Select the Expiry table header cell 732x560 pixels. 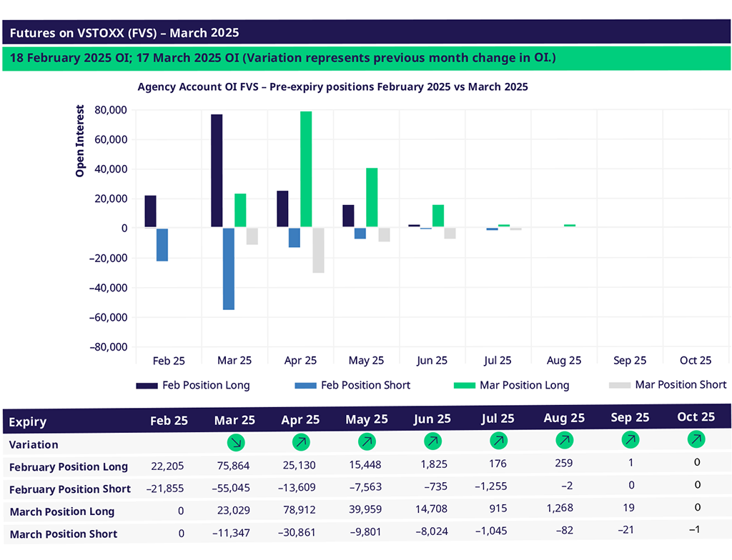tap(28, 423)
